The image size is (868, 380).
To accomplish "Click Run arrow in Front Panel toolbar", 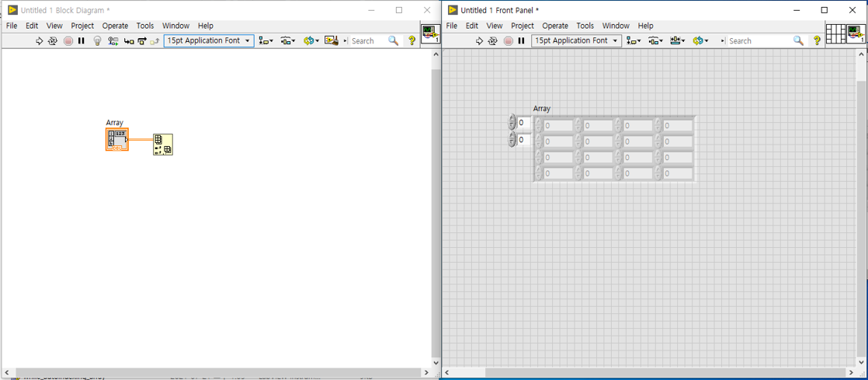I will click(x=479, y=41).
